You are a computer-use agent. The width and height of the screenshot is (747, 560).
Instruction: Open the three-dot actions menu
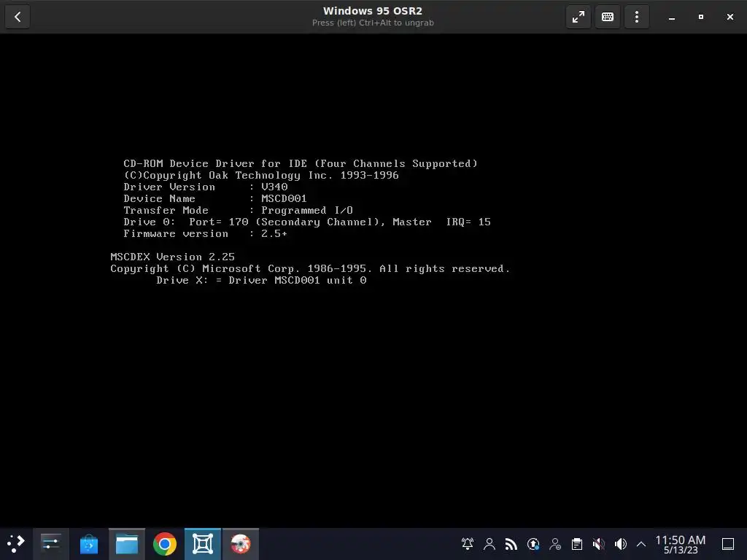click(636, 17)
